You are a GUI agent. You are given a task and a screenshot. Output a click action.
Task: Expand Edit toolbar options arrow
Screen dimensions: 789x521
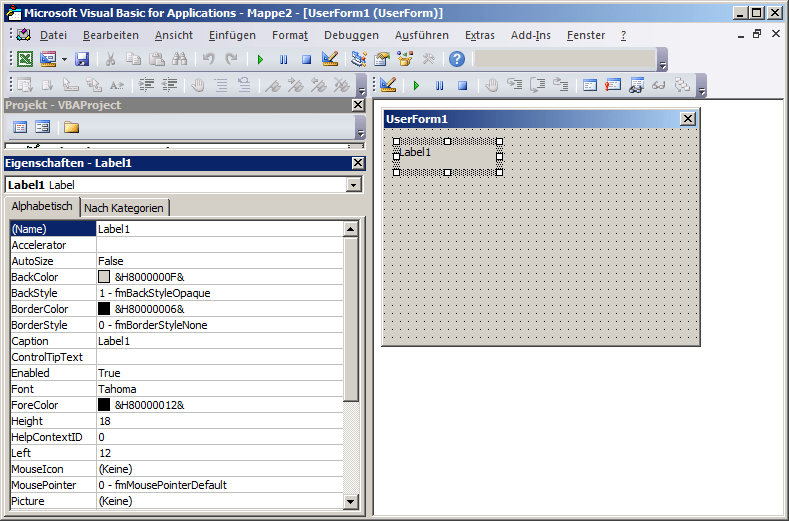click(361, 91)
